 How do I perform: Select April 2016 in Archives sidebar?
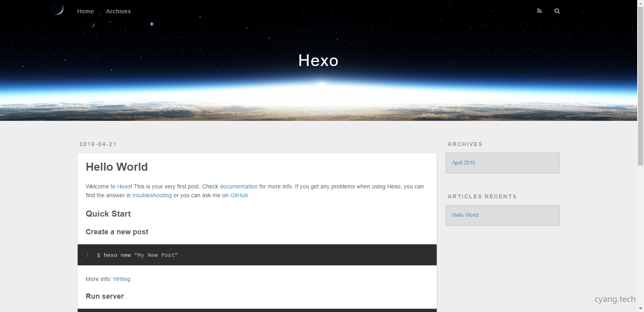pos(463,163)
